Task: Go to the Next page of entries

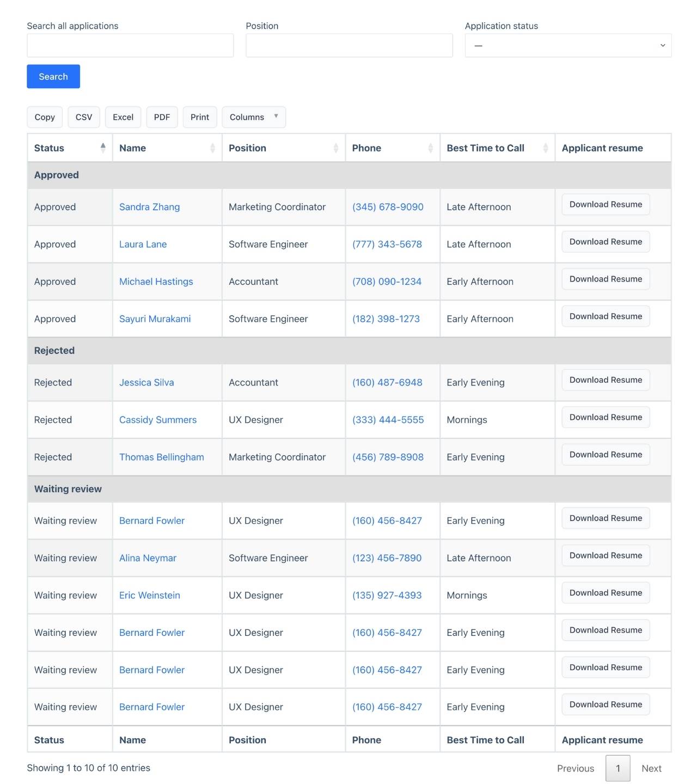Action: [651, 768]
